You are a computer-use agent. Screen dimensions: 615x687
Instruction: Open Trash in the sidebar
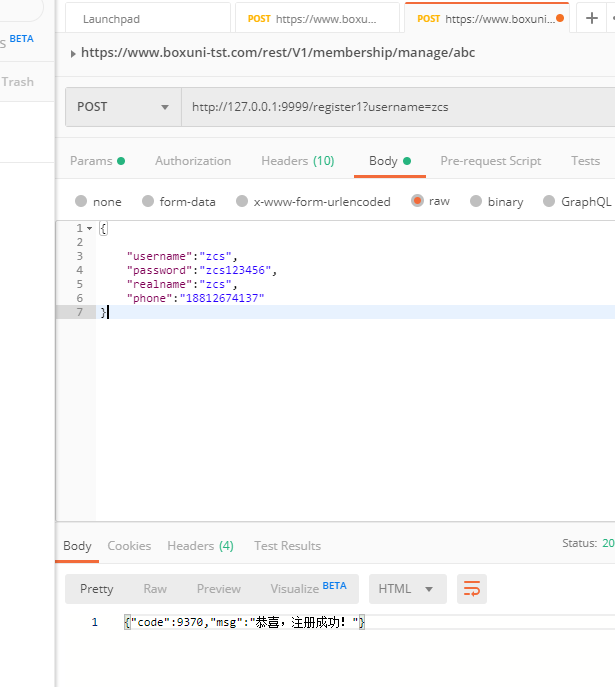pyautogui.click(x=18, y=82)
